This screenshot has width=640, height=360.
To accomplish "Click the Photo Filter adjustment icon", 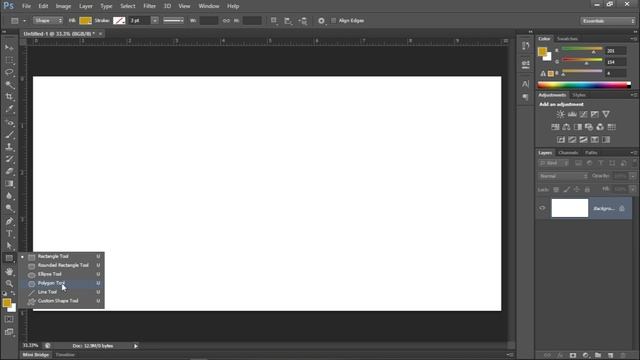I will point(589,127).
